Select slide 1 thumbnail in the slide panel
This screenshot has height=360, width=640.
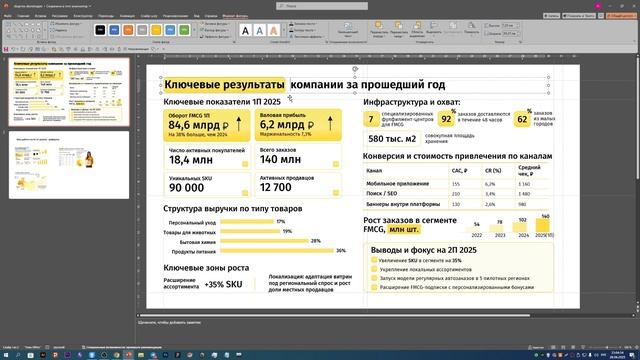(x=69, y=92)
